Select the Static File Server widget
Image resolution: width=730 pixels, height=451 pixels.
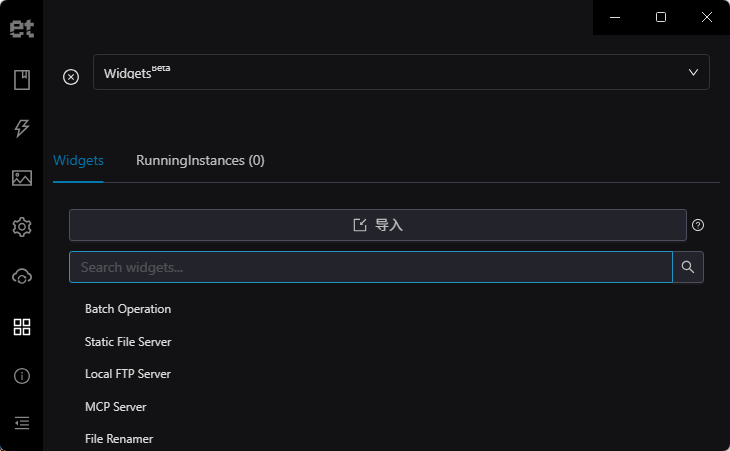pos(128,342)
